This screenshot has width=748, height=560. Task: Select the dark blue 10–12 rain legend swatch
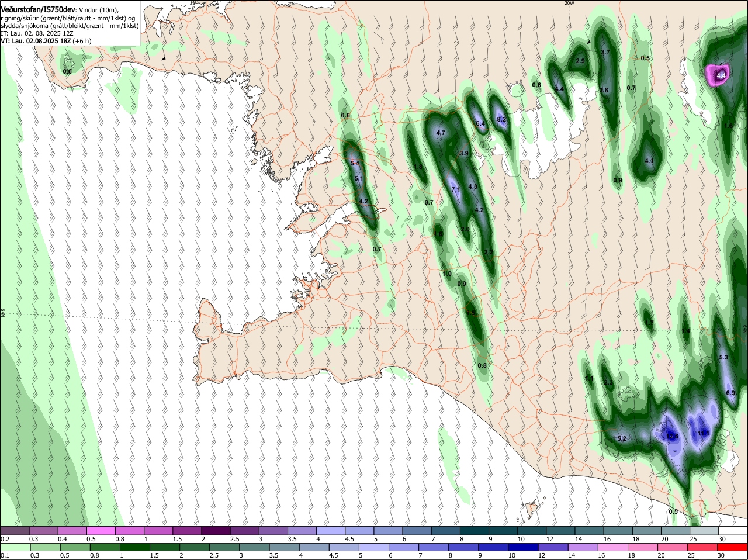coord(524,547)
